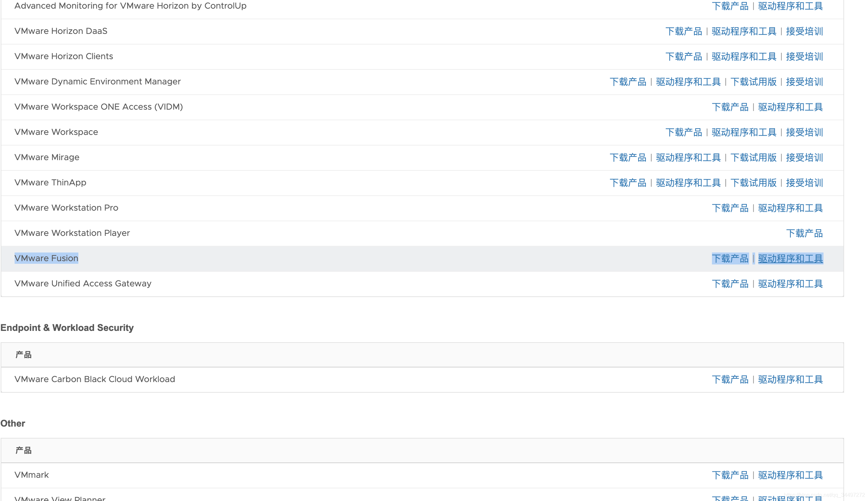Download product for Workspace ONE Access (VIDM)
Image resolution: width=868 pixels, height=501 pixels.
click(x=730, y=107)
